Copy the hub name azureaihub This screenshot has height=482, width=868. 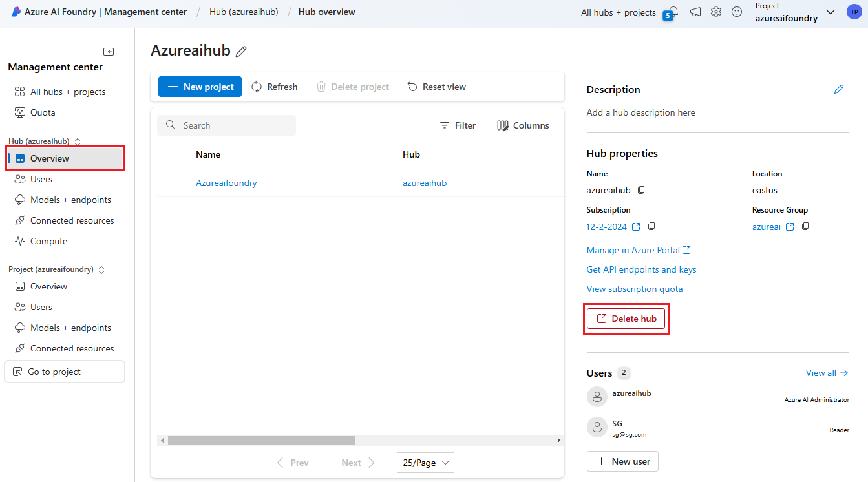pyautogui.click(x=641, y=190)
